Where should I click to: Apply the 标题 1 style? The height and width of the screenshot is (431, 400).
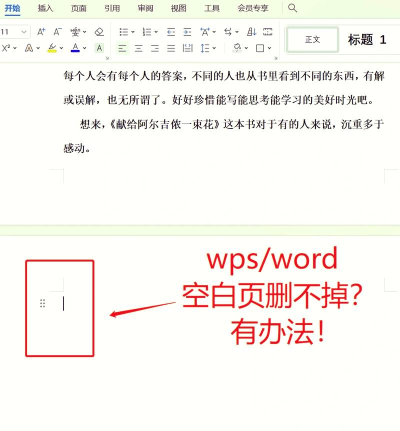367,40
